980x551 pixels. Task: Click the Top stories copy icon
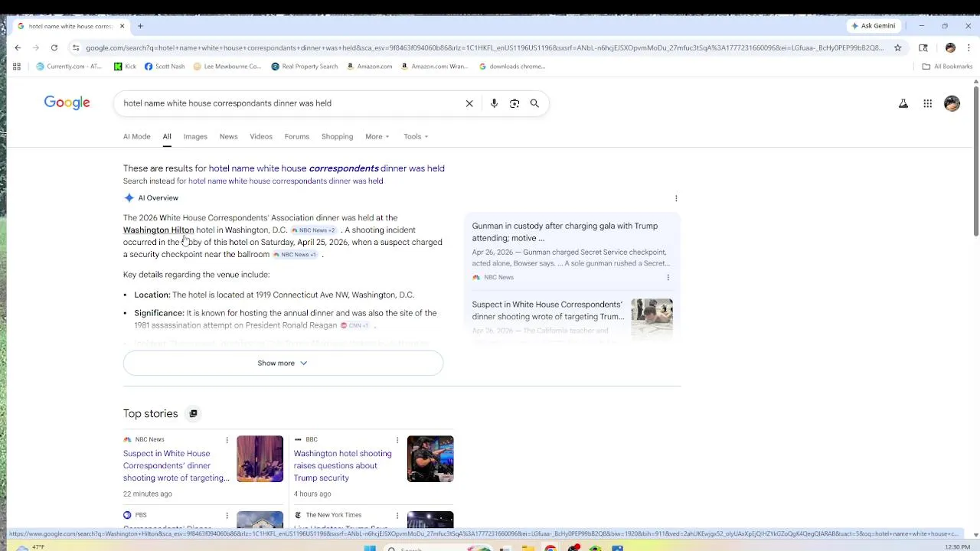click(x=193, y=414)
